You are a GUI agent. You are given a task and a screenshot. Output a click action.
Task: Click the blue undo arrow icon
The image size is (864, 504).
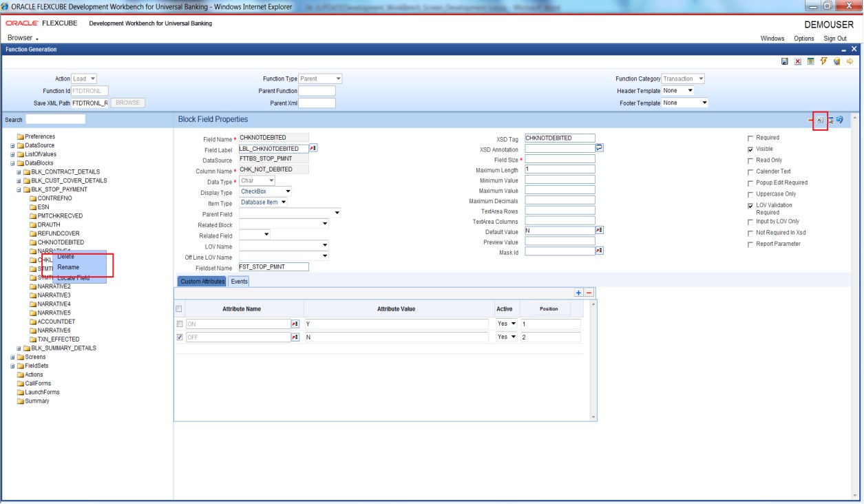point(840,120)
